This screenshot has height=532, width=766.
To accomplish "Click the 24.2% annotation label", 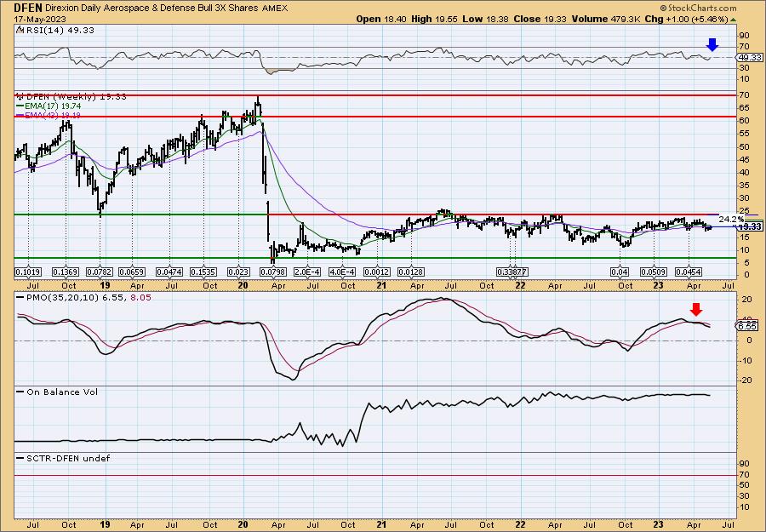I will coord(731,219).
